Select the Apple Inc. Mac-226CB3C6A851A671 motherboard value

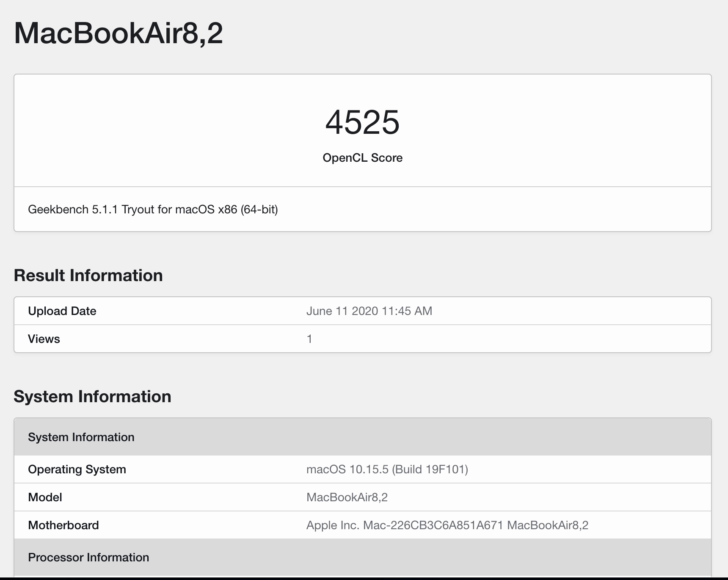click(x=447, y=525)
